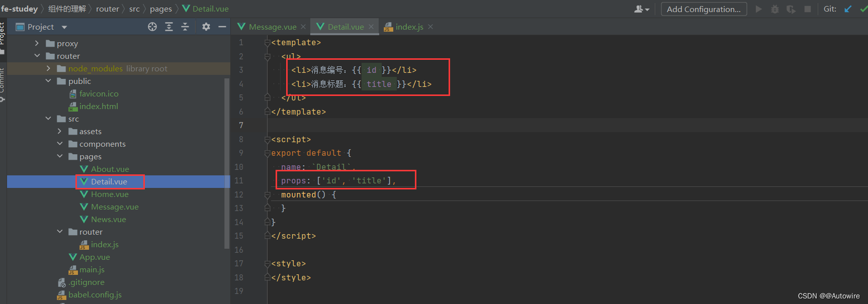Viewport: 868px width, 304px height.
Task: Select Home.vue in the pages folder
Action: click(x=110, y=194)
